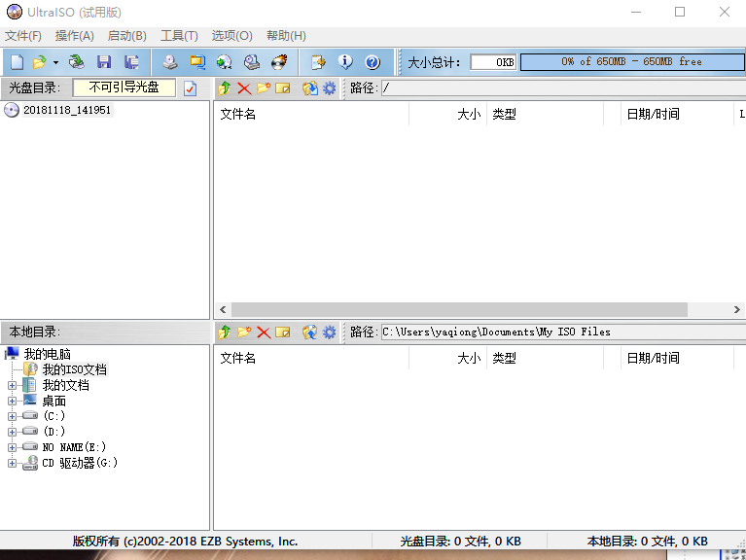This screenshot has width=746, height=560.
Task: Click the 不可引导光盘 boot type button
Action: point(124,87)
